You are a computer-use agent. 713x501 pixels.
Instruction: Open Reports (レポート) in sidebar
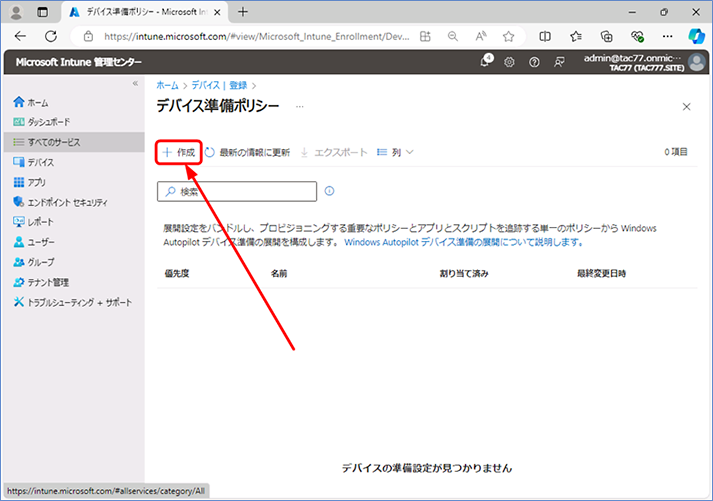[x=34, y=222]
